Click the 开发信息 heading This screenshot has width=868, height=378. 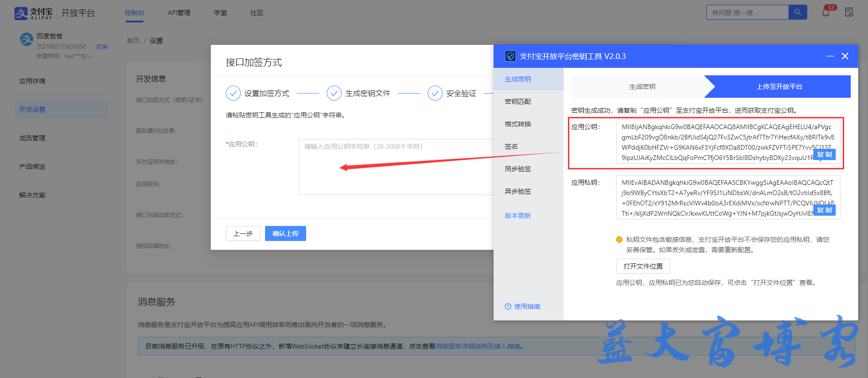pyautogui.click(x=151, y=79)
